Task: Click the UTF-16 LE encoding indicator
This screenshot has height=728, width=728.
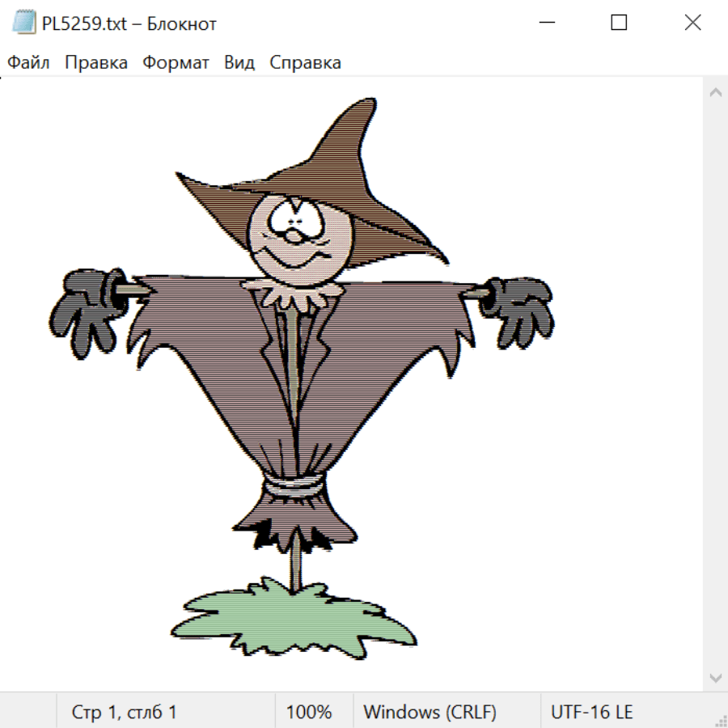Action: point(591,713)
